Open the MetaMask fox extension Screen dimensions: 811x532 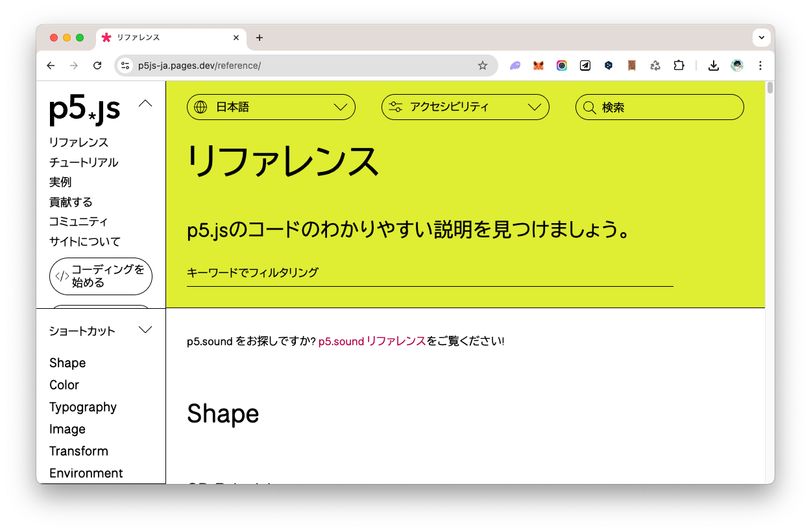click(x=539, y=66)
